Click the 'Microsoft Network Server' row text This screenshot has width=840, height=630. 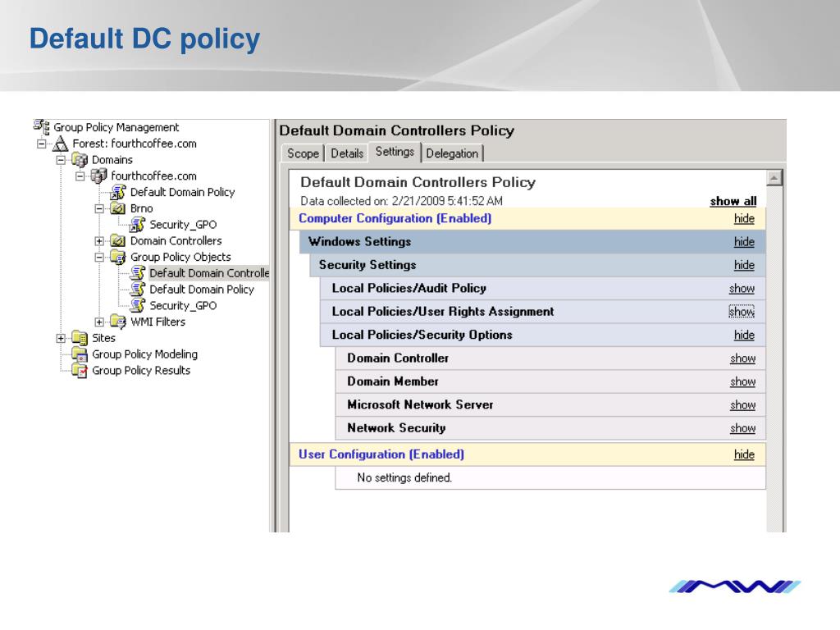click(x=420, y=404)
